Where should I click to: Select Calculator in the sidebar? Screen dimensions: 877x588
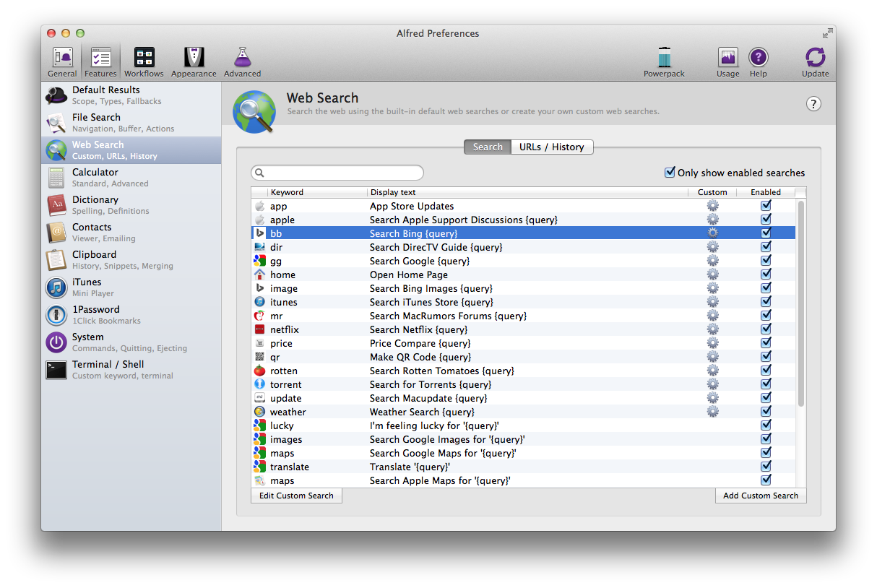pos(131,178)
